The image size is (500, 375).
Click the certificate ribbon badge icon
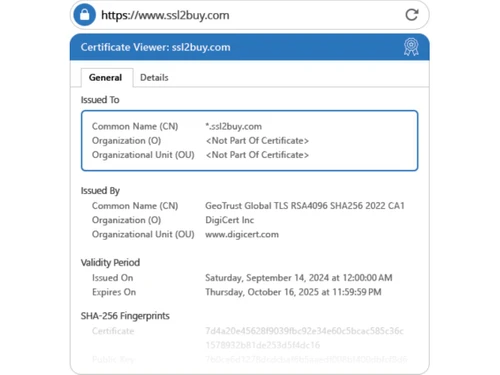411,47
